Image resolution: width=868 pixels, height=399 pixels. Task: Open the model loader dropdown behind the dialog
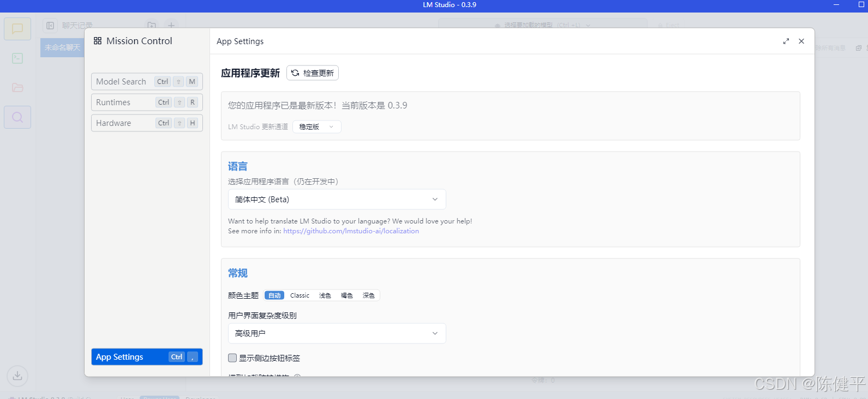tap(543, 25)
